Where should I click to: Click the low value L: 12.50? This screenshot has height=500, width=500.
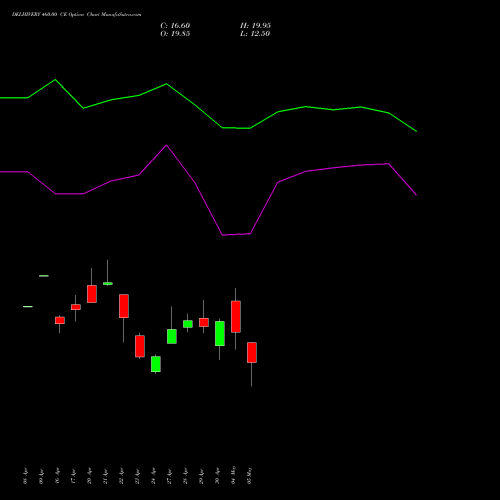(x=255, y=34)
